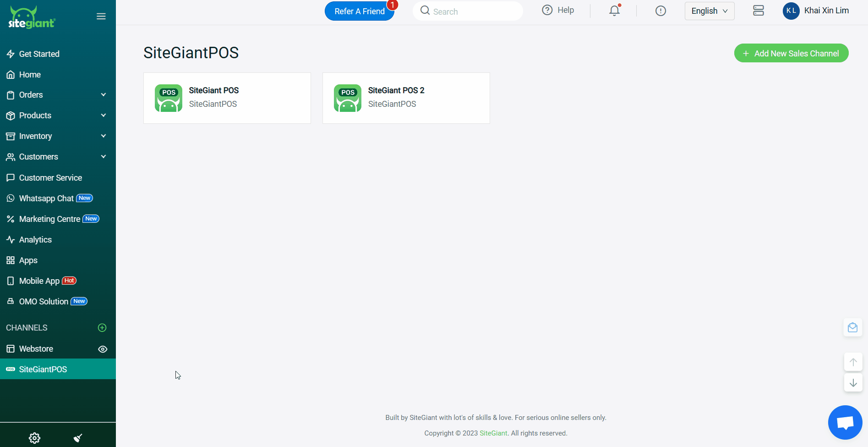
Task: Click the Refer A Friend button
Action: (359, 11)
